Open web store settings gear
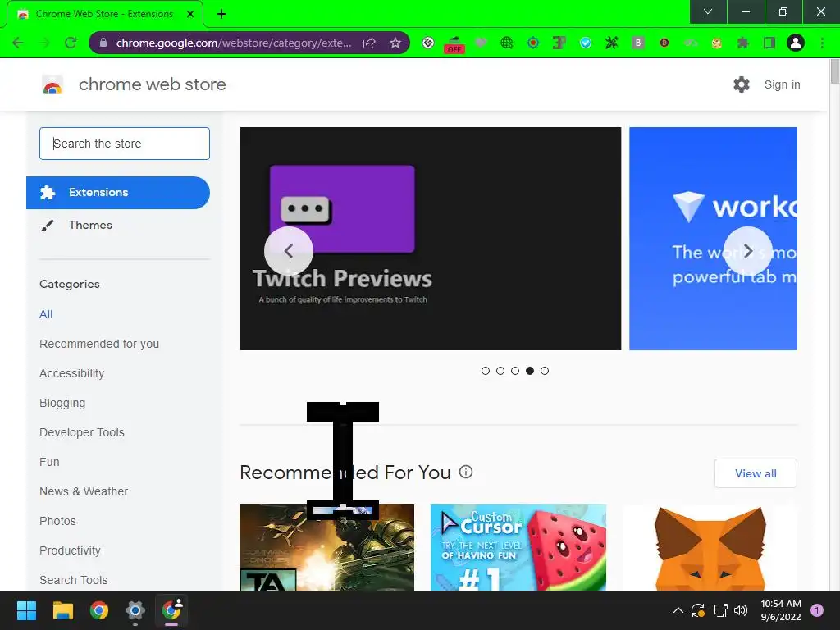The width and height of the screenshot is (840, 630). pos(742,84)
